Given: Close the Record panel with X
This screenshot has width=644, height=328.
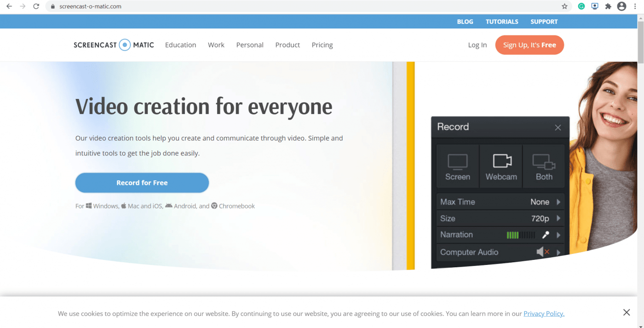Looking at the screenshot, I should (x=558, y=127).
